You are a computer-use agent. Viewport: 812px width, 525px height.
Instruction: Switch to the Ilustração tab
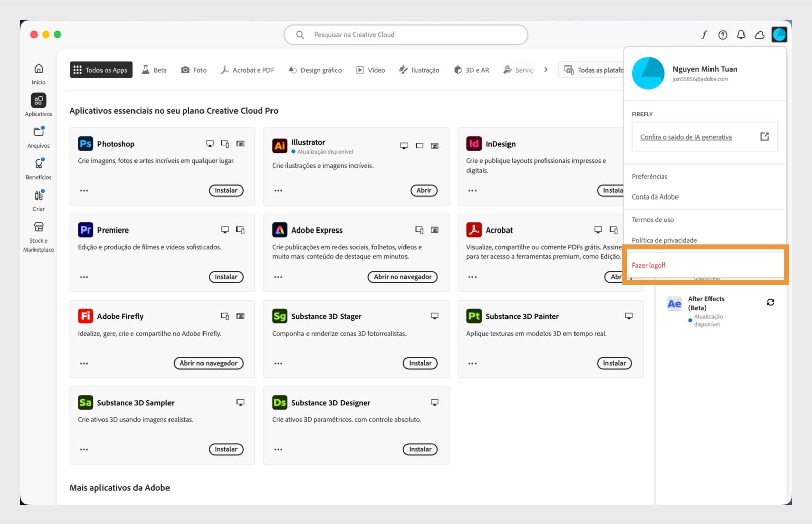click(419, 70)
